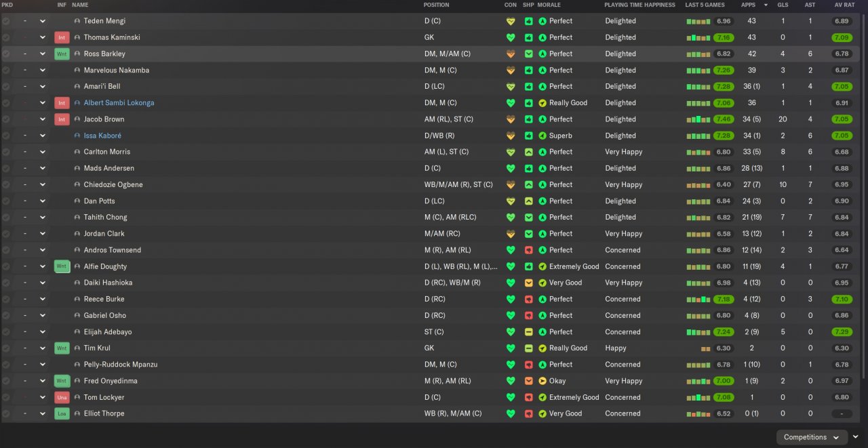868x448 pixels.
Task: Sort by the POSITION column header
Action: [x=436, y=5]
